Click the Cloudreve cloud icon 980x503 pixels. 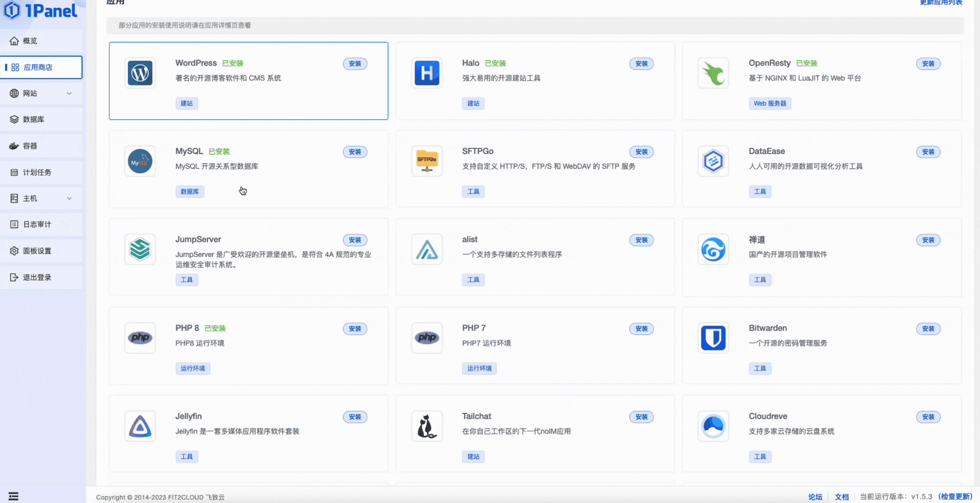pyautogui.click(x=713, y=426)
